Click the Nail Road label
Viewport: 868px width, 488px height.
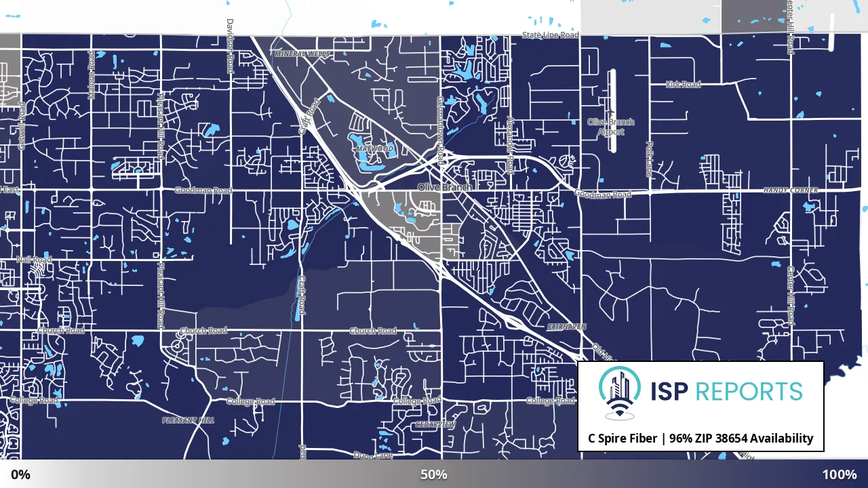click(35, 260)
